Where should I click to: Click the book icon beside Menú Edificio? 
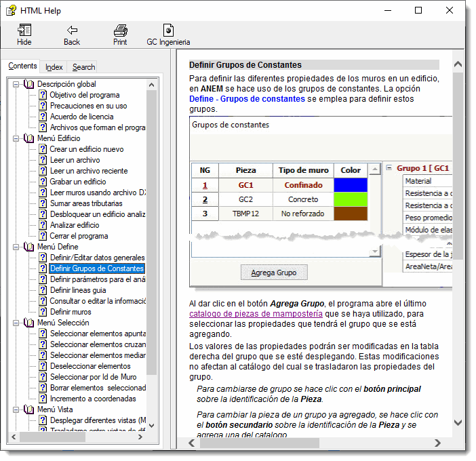[x=28, y=138]
